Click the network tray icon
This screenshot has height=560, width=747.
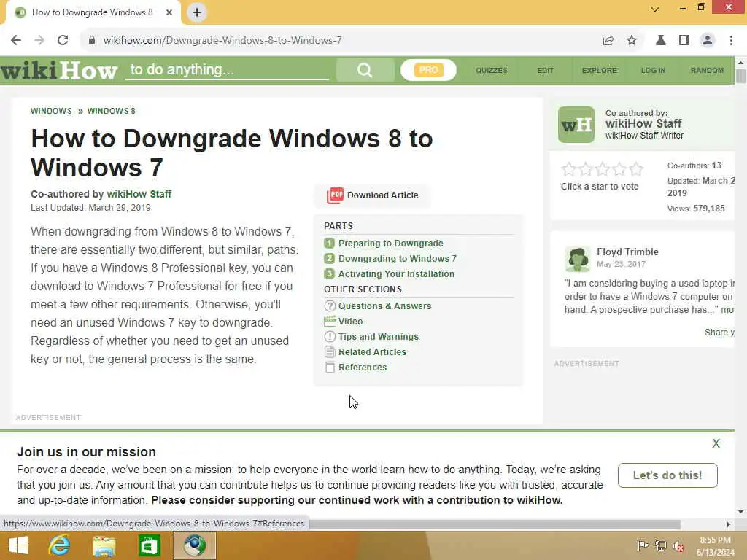(x=660, y=545)
